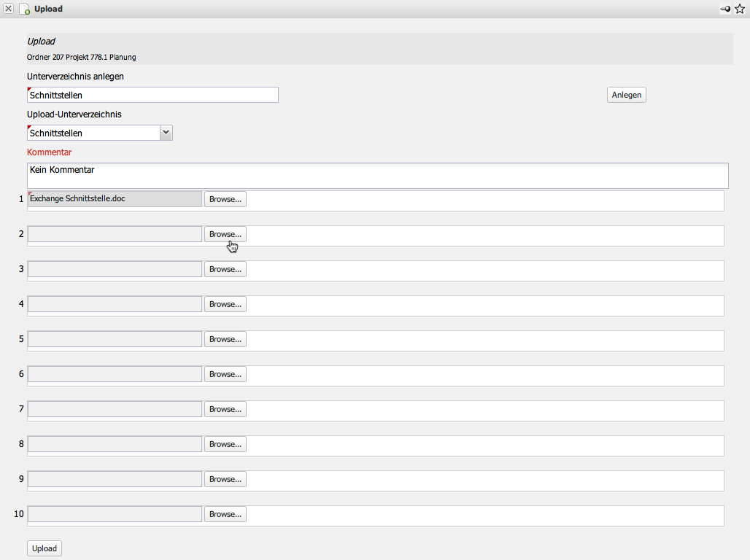Select the Exchange Schnittstelle.doc file field
The image size is (750, 560).
[115, 199]
